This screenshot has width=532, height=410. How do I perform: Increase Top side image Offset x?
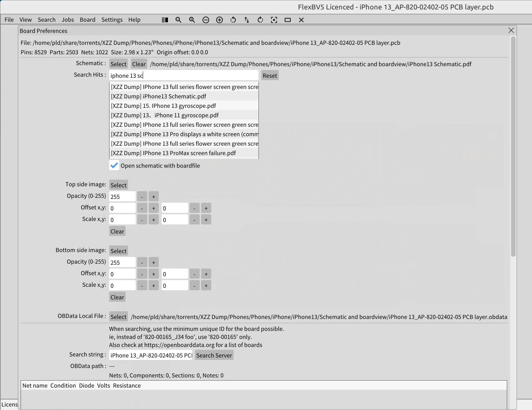click(154, 208)
